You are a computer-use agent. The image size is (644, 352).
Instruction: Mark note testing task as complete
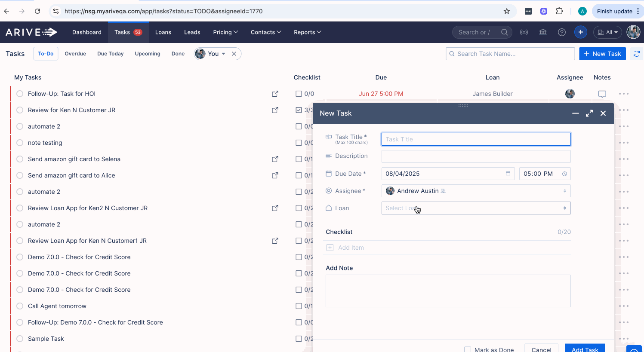[20, 143]
